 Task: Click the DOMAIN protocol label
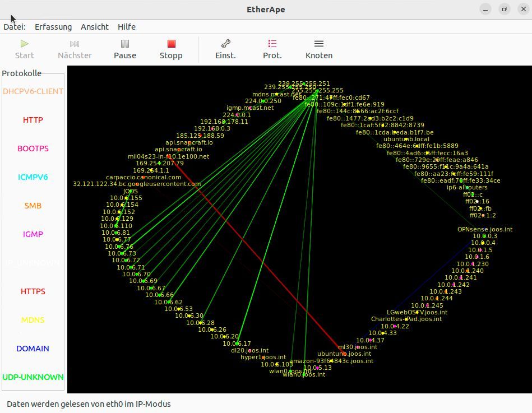(33, 349)
